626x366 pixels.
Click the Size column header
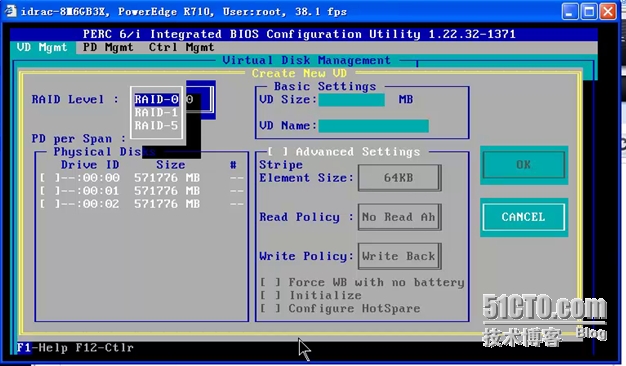click(170, 165)
